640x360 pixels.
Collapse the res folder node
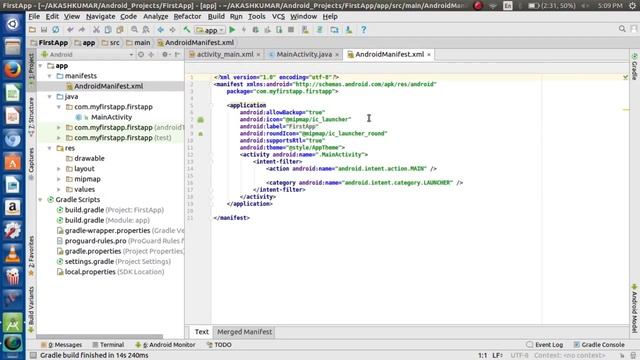click(50, 148)
